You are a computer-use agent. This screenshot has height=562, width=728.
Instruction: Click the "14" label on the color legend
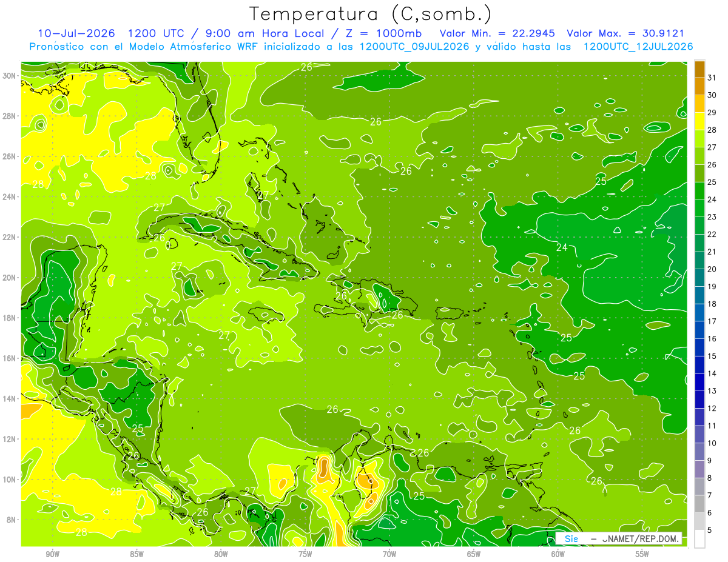[712, 373]
